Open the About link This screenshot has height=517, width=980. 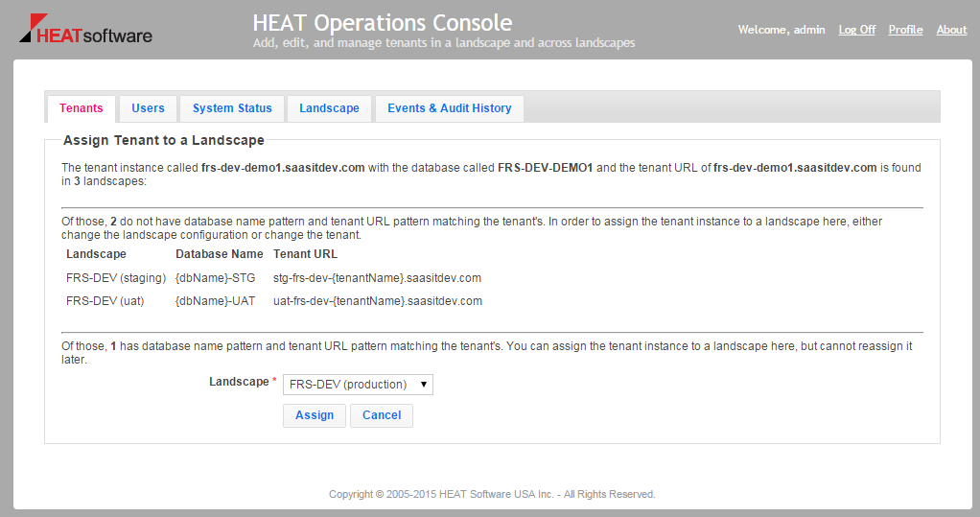(x=951, y=30)
